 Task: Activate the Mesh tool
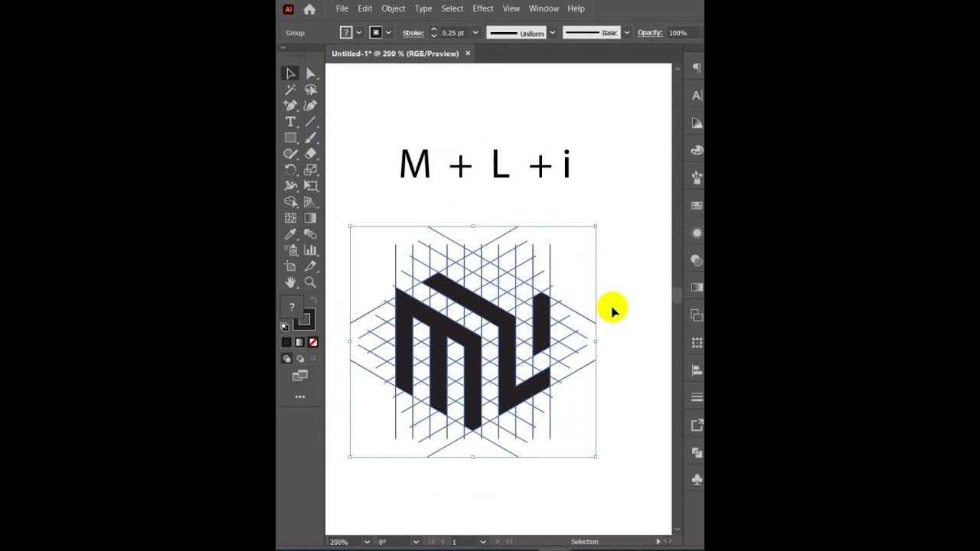(290, 218)
